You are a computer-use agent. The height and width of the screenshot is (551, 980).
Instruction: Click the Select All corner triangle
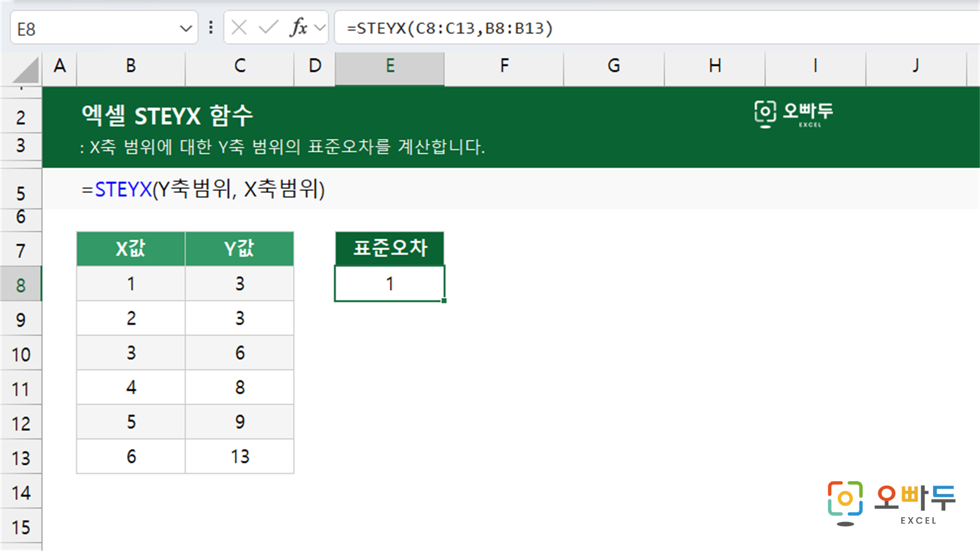[x=26, y=70]
